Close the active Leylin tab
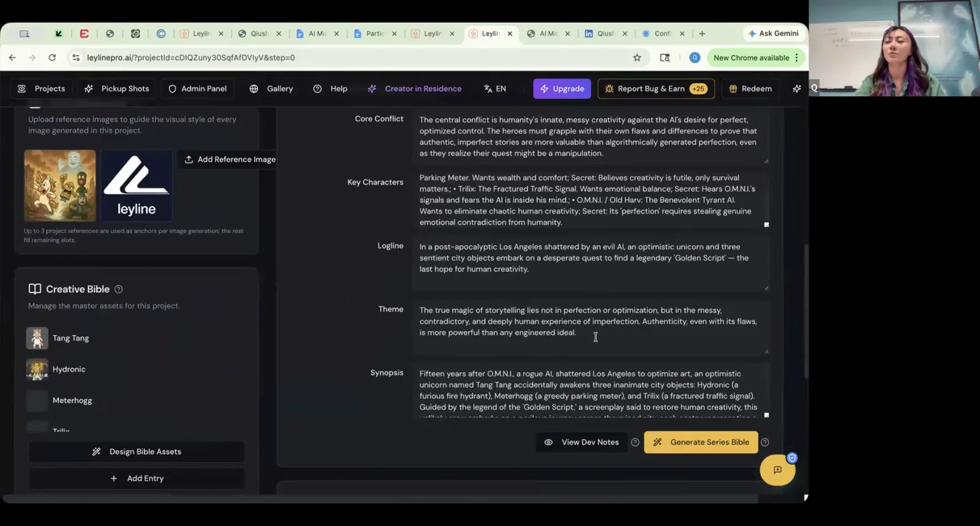 [510, 34]
